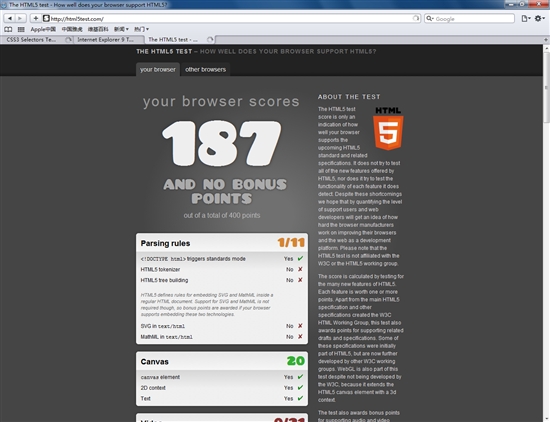Click the red X beside HTML5 tree building
Viewport: 550px width, 422px height.
coord(300,280)
